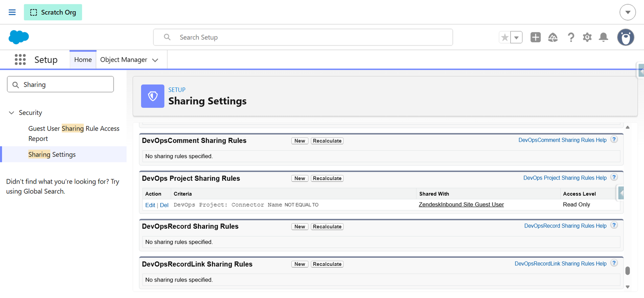Click New for DevOpsComment Sharing Rules
This screenshot has width=644, height=298.
tap(300, 141)
